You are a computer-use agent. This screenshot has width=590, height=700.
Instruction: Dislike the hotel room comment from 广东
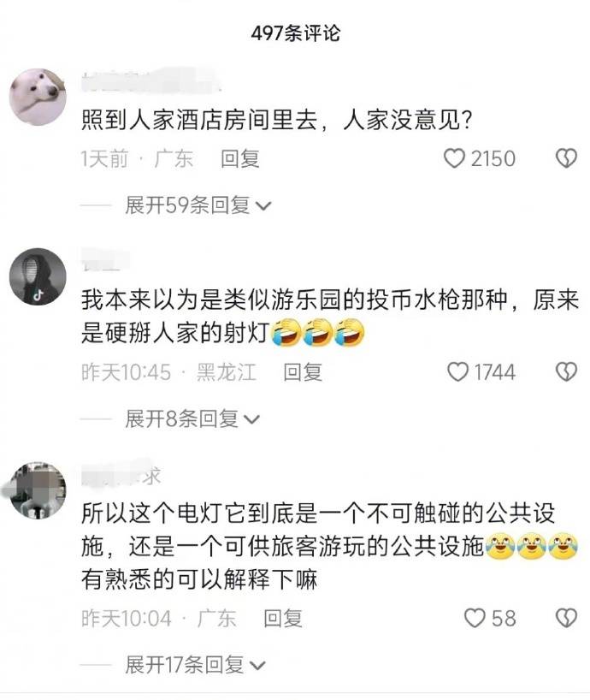click(x=566, y=158)
